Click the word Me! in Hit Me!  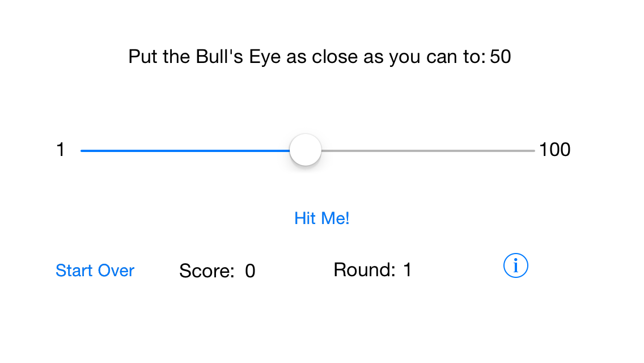tap(335, 218)
